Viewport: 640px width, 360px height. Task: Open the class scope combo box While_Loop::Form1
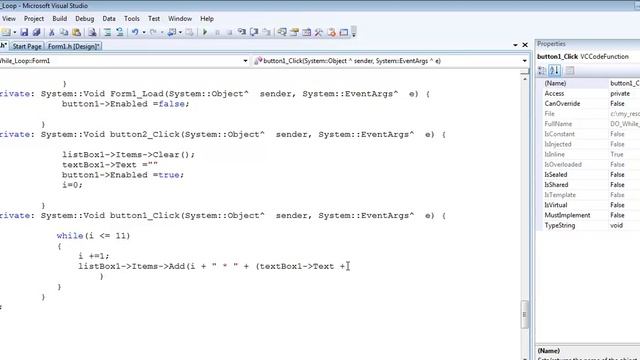(124, 61)
